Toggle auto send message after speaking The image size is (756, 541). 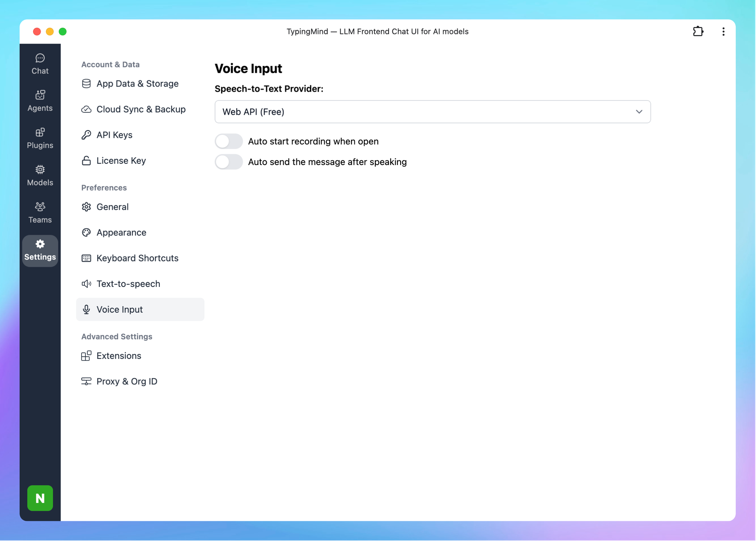(228, 162)
